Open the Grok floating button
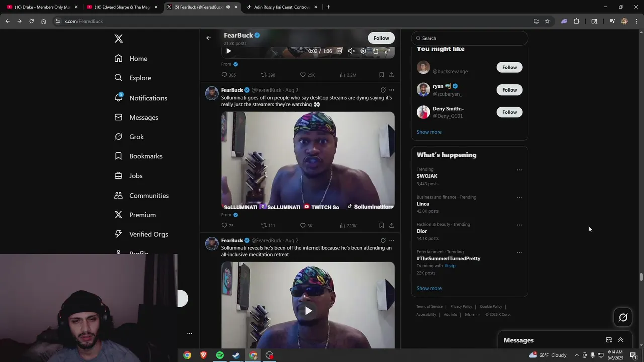This screenshot has height=362, width=644. pyautogui.click(x=623, y=317)
